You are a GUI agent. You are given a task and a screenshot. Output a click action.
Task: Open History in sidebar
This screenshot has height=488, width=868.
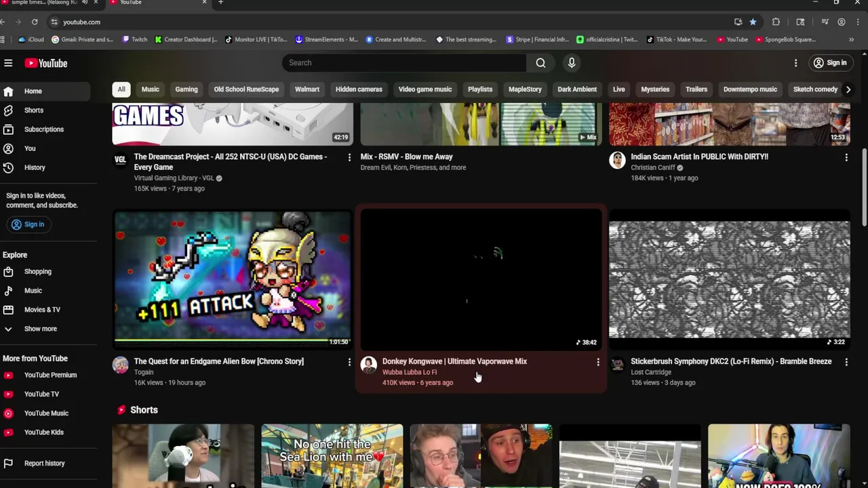(x=45, y=167)
